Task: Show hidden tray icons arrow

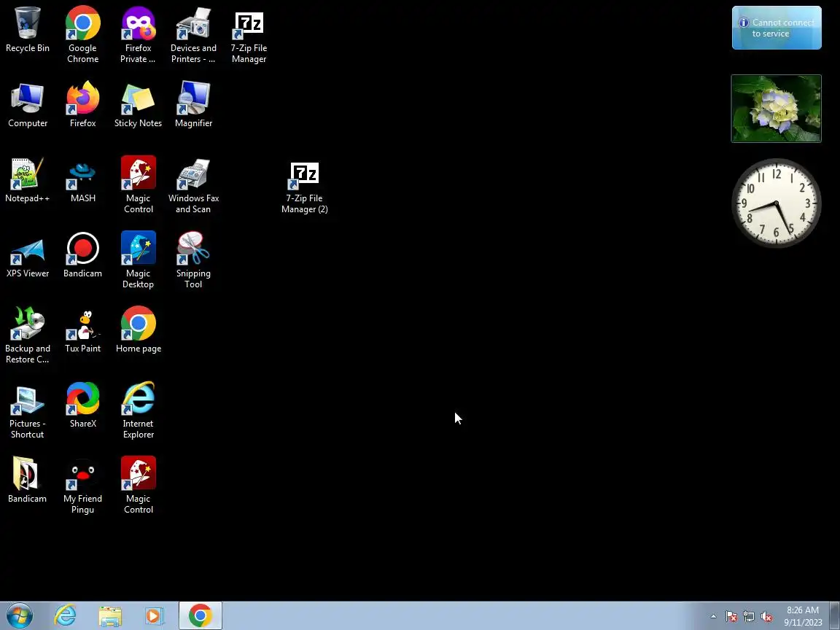Action: (713, 616)
